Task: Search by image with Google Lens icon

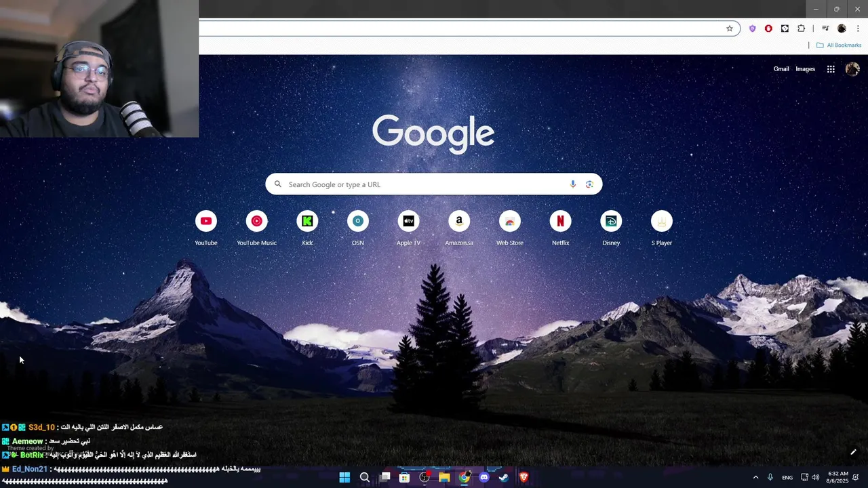Action: coord(589,184)
